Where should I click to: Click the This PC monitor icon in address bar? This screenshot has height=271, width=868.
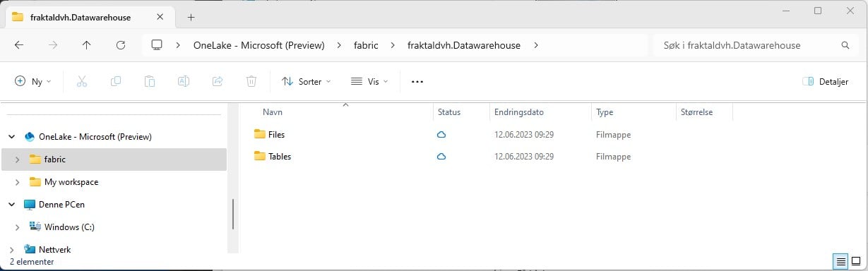click(157, 45)
